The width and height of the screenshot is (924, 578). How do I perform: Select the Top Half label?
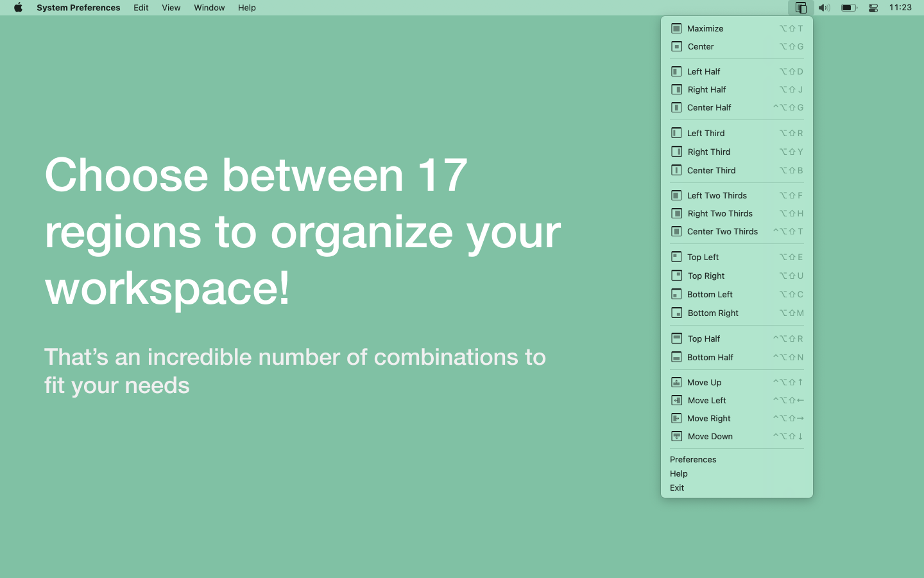pyautogui.click(x=704, y=338)
